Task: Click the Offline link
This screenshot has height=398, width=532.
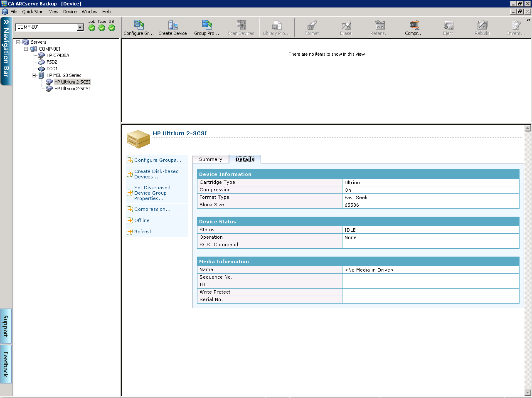Action: [x=142, y=220]
